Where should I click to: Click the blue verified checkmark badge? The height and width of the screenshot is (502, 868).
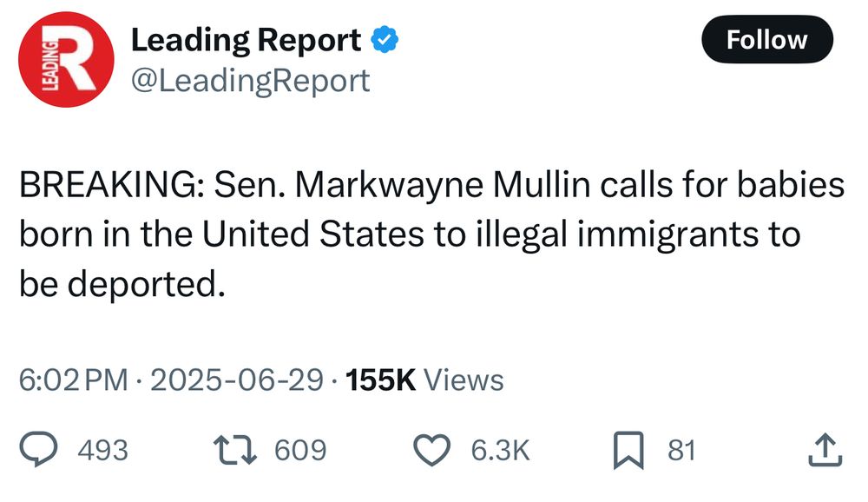click(385, 40)
